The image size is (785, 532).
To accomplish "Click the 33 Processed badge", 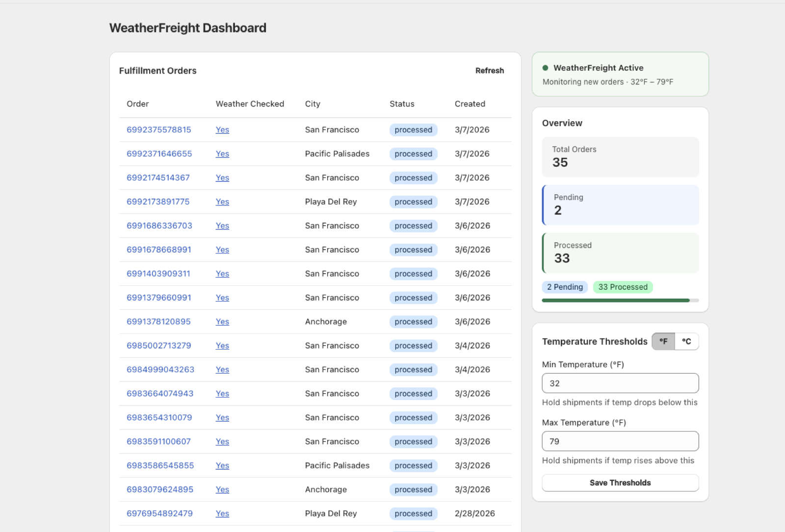I will point(623,287).
